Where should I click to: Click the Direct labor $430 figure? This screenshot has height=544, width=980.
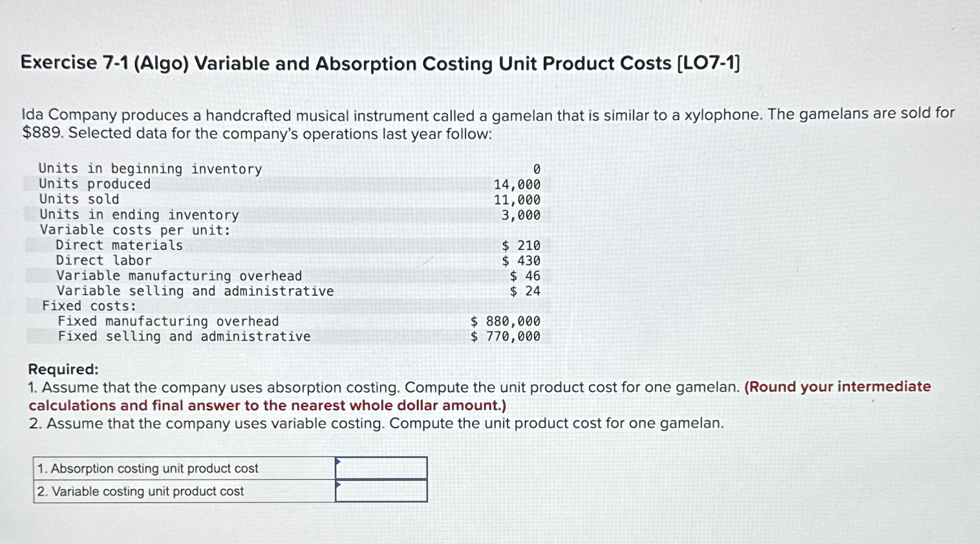(524, 260)
